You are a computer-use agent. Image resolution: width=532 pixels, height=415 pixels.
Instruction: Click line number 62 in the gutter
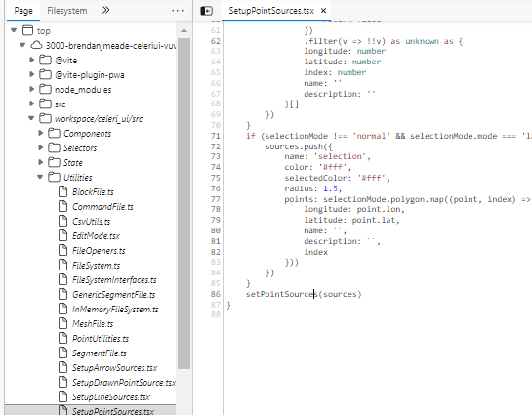pyautogui.click(x=215, y=41)
